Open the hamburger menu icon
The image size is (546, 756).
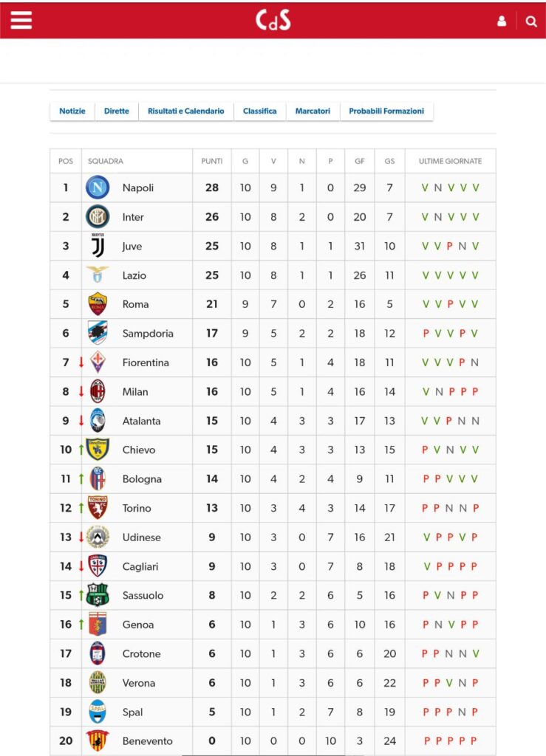(21, 20)
